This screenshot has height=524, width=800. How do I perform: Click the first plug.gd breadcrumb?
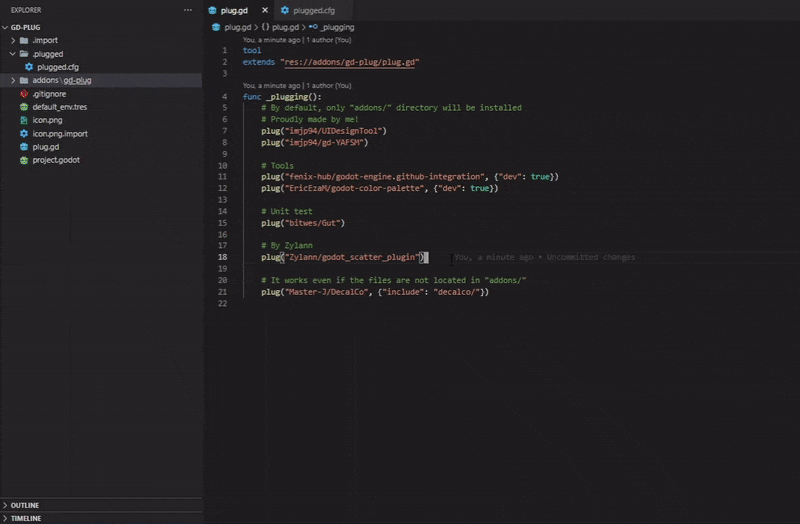(238, 27)
